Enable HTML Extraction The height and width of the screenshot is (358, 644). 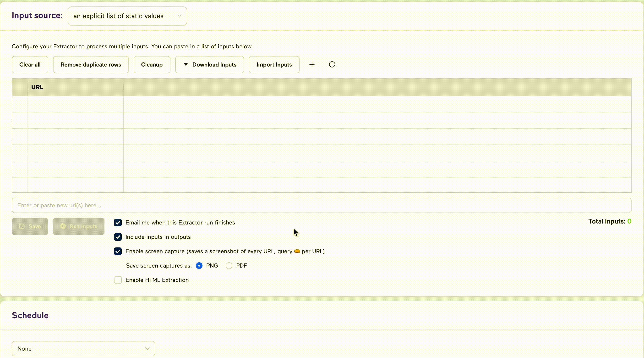[118, 280]
